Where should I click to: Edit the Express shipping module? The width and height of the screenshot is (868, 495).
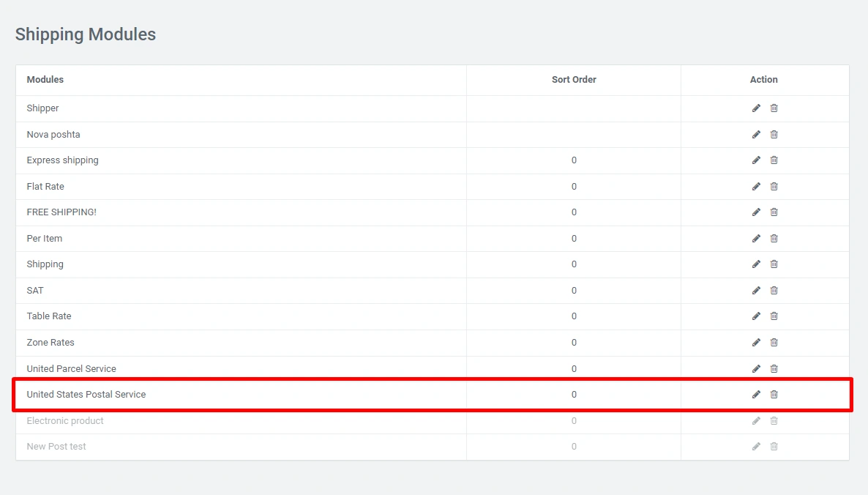coord(756,160)
